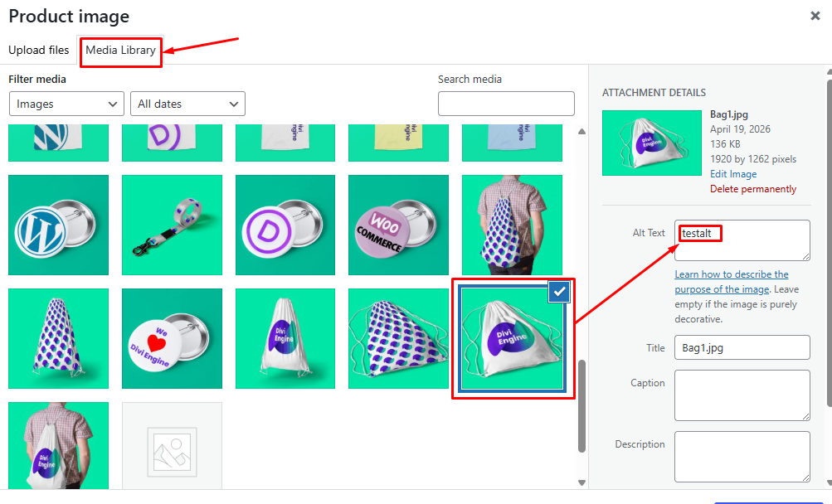Click the media grid scroll up arrow

[581, 131]
